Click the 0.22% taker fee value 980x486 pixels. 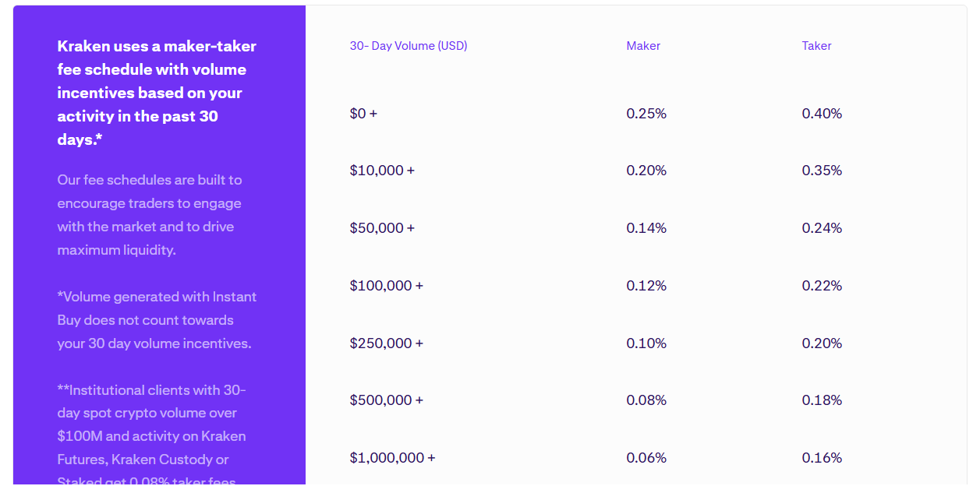click(822, 286)
